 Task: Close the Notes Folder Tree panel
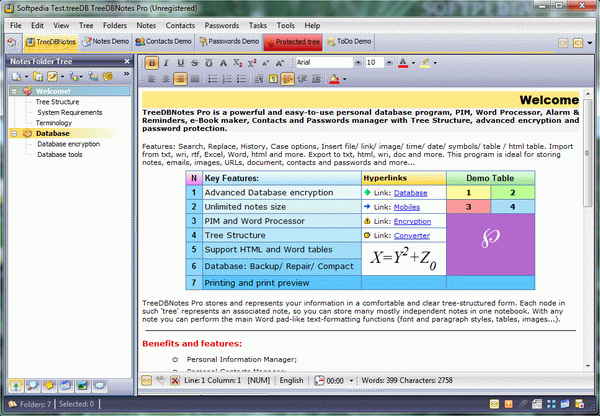127,61
